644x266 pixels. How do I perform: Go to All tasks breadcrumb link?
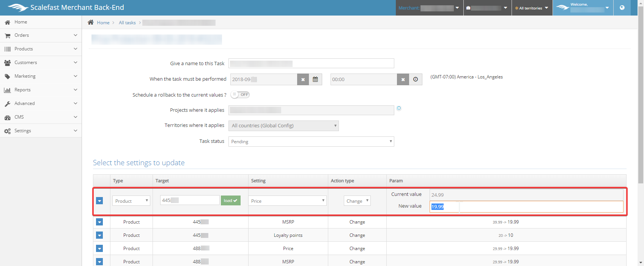127,23
